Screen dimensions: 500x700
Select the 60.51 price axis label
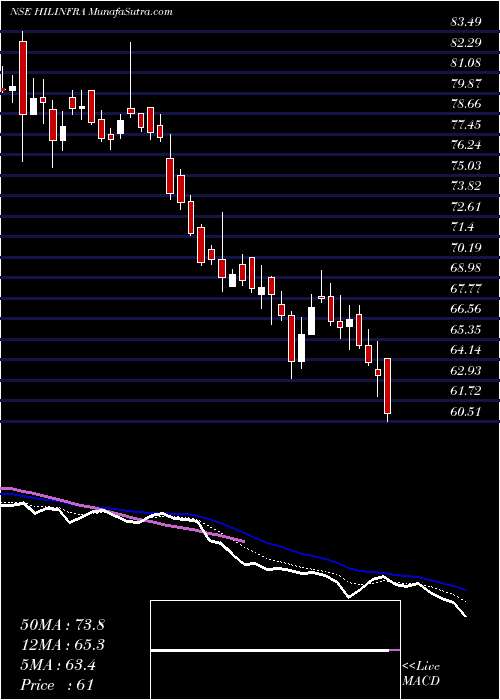tap(466, 412)
